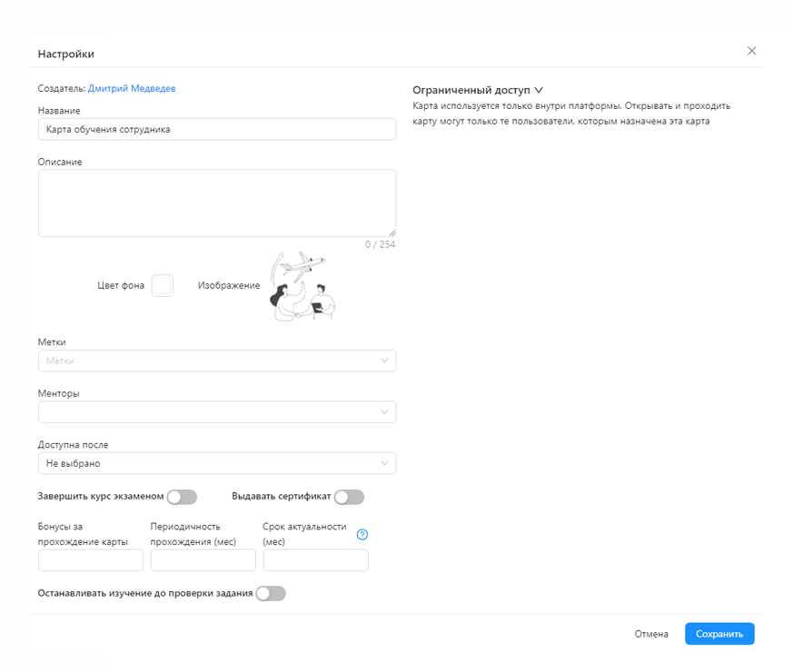Toggle Останавливать изучение до проверки задания
793x672 pixels.
(271, 593)
